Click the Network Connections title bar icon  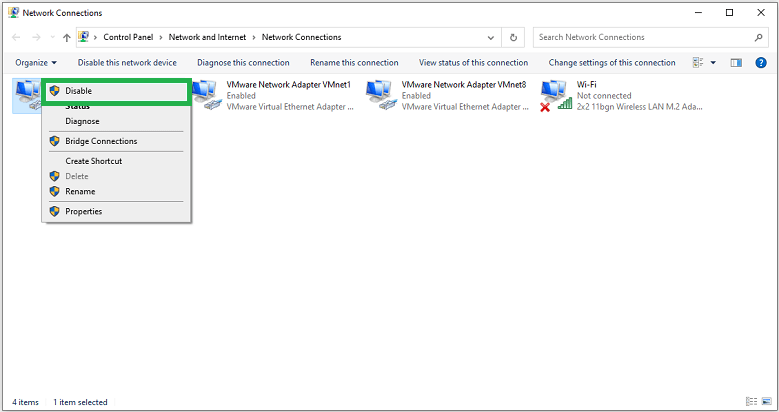[x=13, y=12]
